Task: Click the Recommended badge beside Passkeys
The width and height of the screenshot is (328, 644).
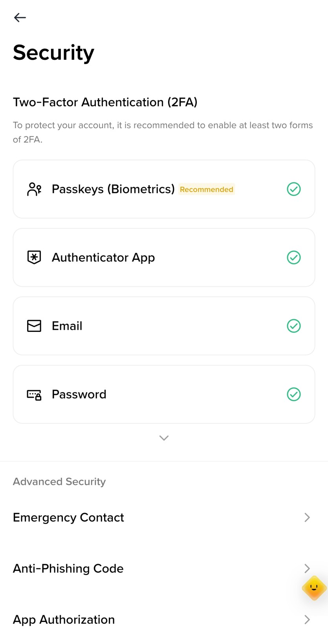Action: 207,190
